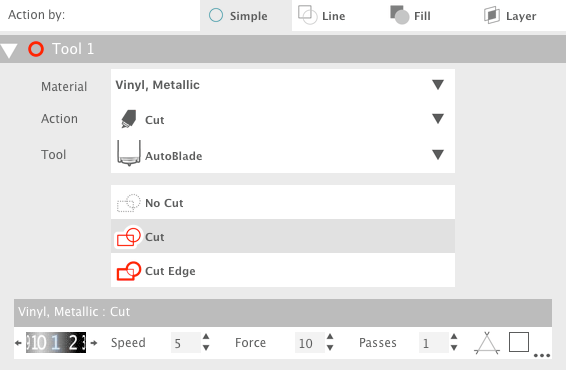Click the red Tool 1 circle icon
The width and height of the screenshot is (566, 370).
click(36, 49)
